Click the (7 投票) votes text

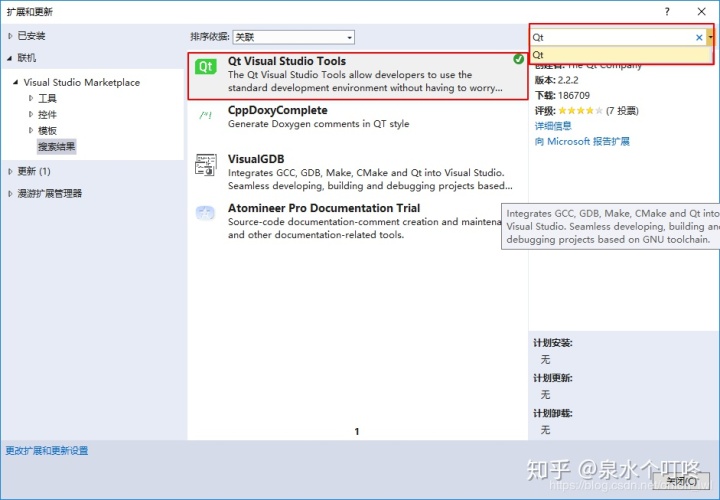coord(622,111)
